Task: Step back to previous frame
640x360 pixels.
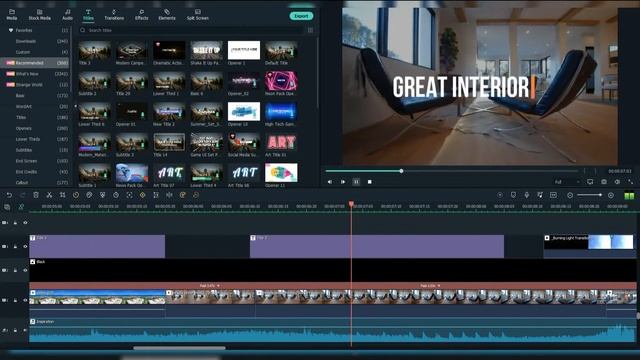Action: click(x=329, y=182)
